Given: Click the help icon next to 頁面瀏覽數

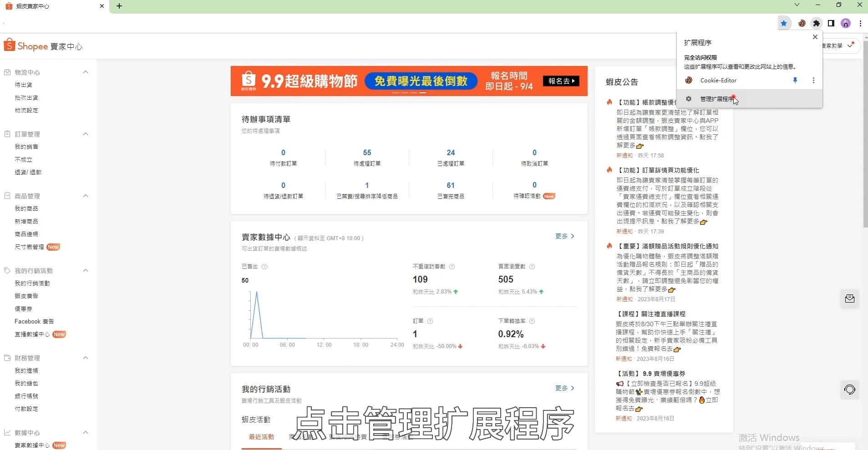Looking at the screenshot, I should pyautogui.click(x=532, y=267).
